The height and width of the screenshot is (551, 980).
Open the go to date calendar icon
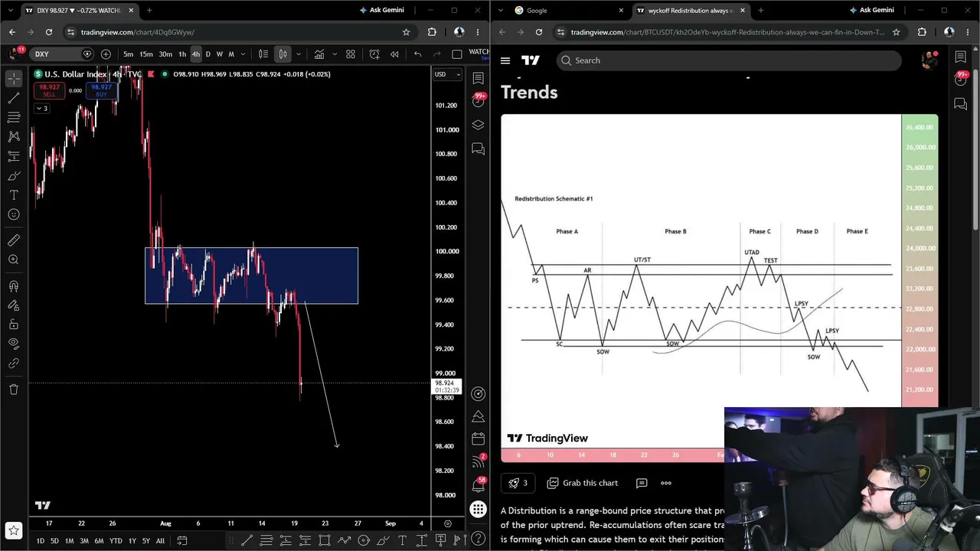pos(182,541)
